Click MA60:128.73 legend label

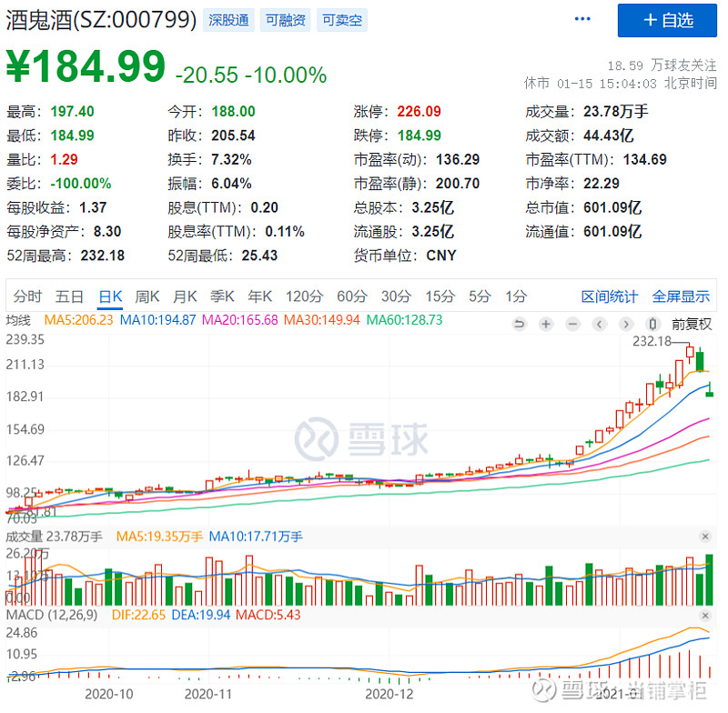tap(404, 319)
